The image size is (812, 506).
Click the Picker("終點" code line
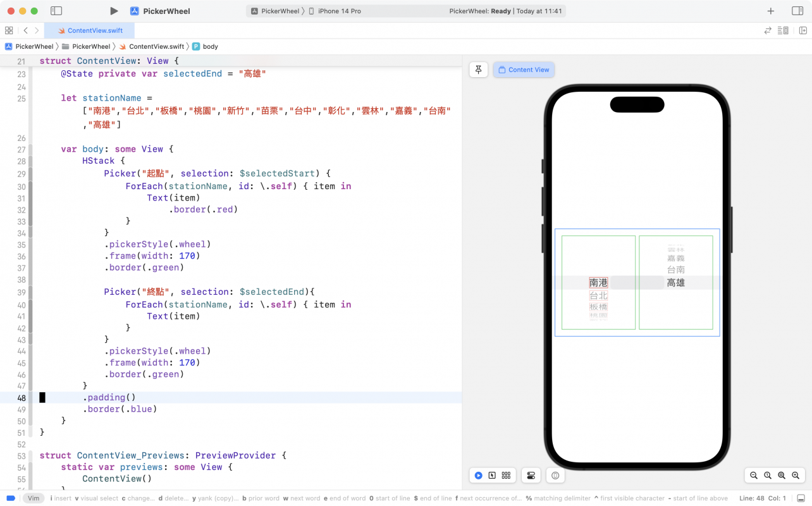pyautogui.click(x=209, y=292)
